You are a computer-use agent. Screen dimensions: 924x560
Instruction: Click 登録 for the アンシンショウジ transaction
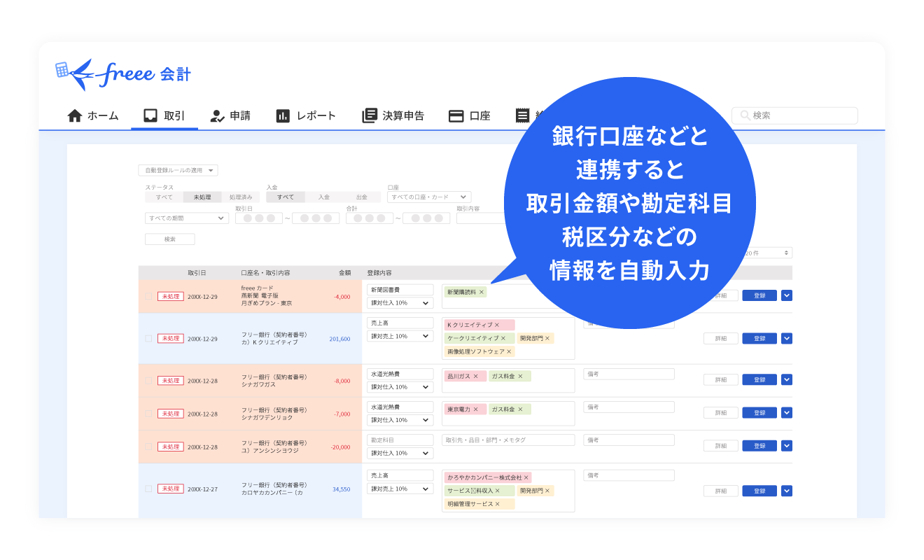coord(759,446)
